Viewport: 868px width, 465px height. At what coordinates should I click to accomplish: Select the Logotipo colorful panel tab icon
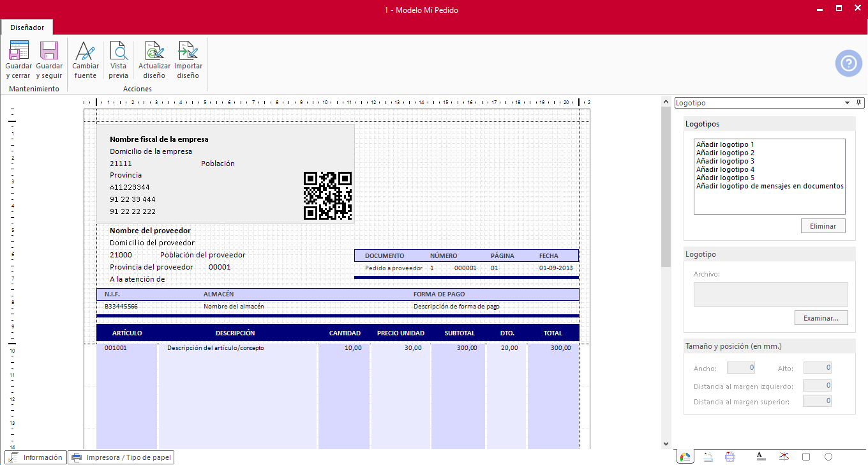pyautogui.click(x=684, y=457)
